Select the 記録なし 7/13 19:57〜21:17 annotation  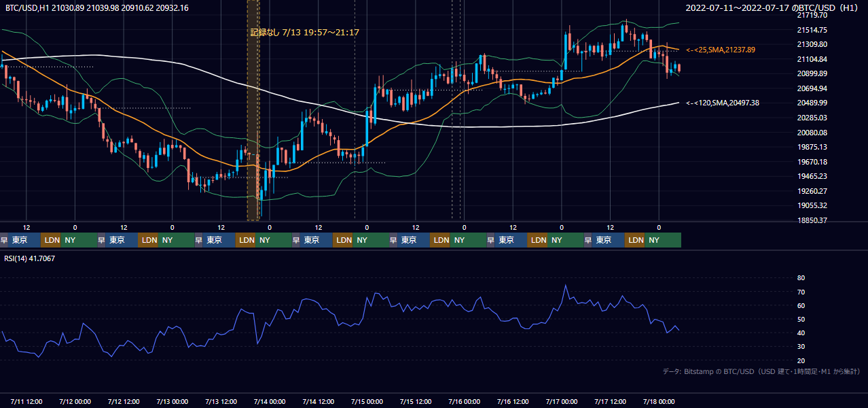[x=305, y=32]
